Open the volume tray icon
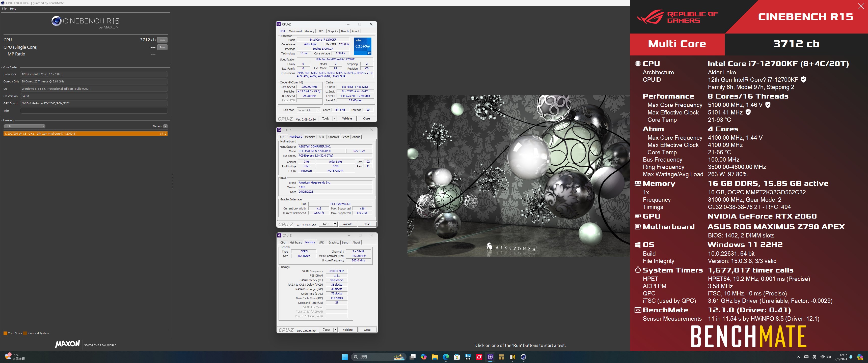Image resolution: width=868 pixels, height=363 pixels. pos(829,357)
